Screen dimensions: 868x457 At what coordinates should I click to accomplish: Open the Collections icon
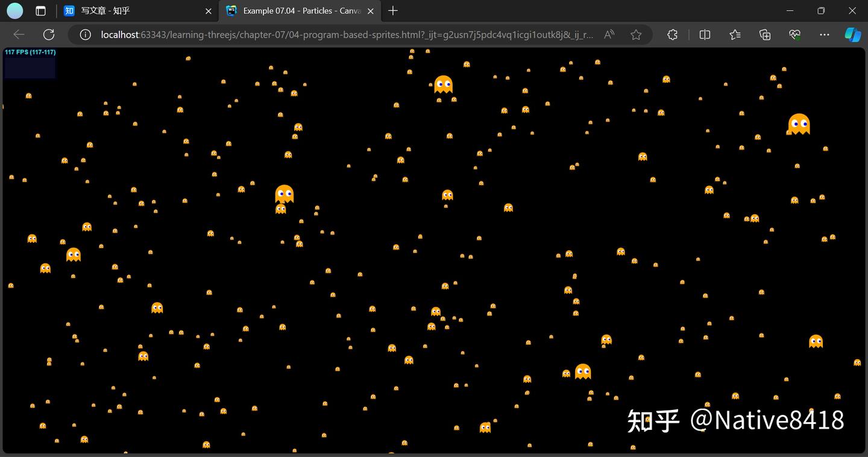(x=764, y=34)
